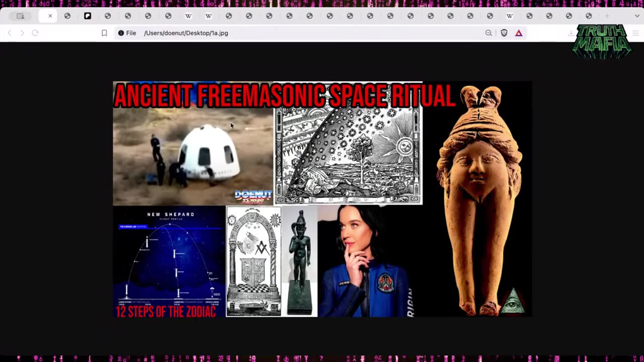Select the globe tab beside the active tab
Image resolution: width=644 pixels, height=362 pixels.
point(67,16)
